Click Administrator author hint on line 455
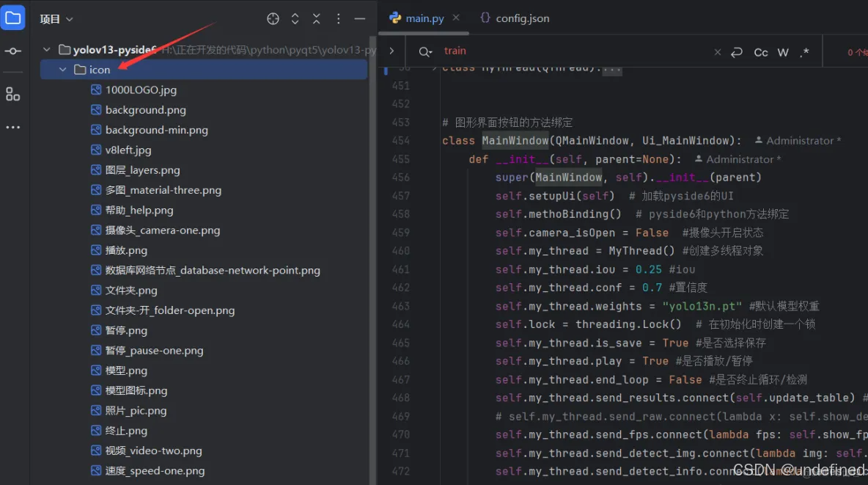Viewport: 868px width, 485px height. [x=738, y=159]
